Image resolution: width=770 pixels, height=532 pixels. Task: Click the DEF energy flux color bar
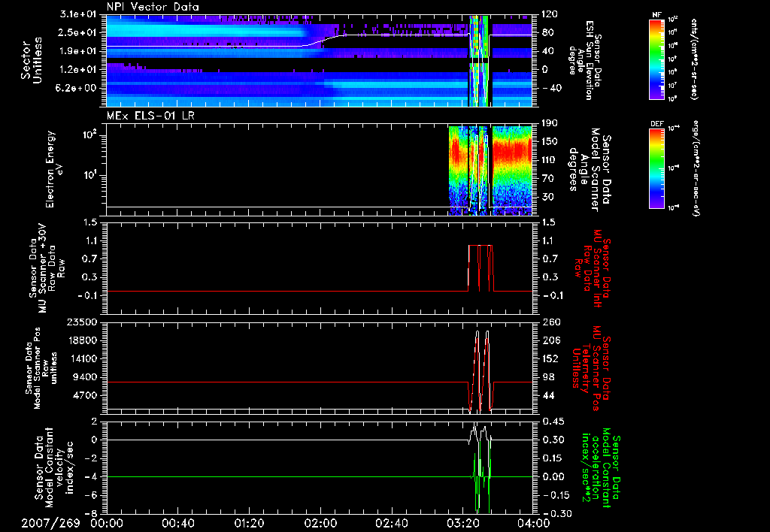click(657, 168)
